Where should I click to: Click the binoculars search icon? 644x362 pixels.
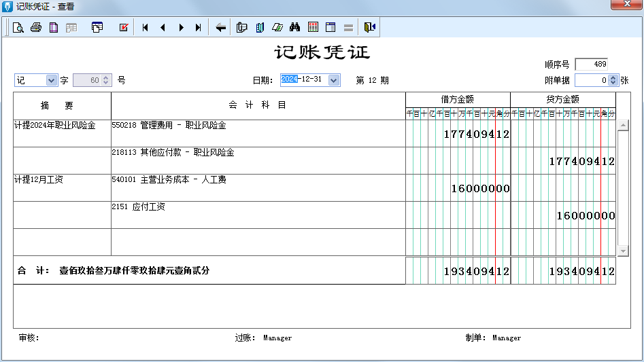[294, 27]
